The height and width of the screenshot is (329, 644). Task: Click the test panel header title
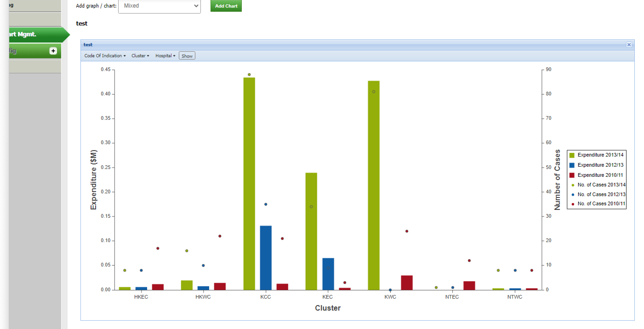point(88,45)
